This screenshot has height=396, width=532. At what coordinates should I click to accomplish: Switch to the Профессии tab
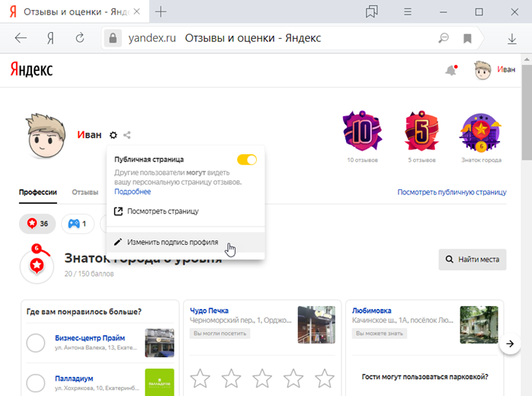pos(38,192)
